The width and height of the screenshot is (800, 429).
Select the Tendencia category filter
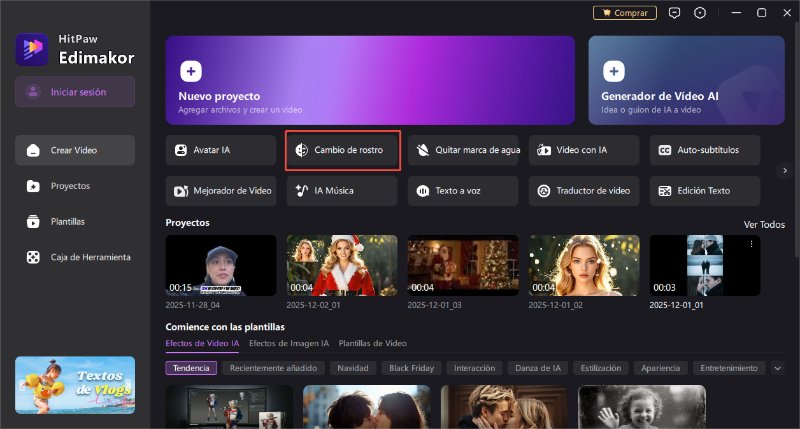point(191,368)
